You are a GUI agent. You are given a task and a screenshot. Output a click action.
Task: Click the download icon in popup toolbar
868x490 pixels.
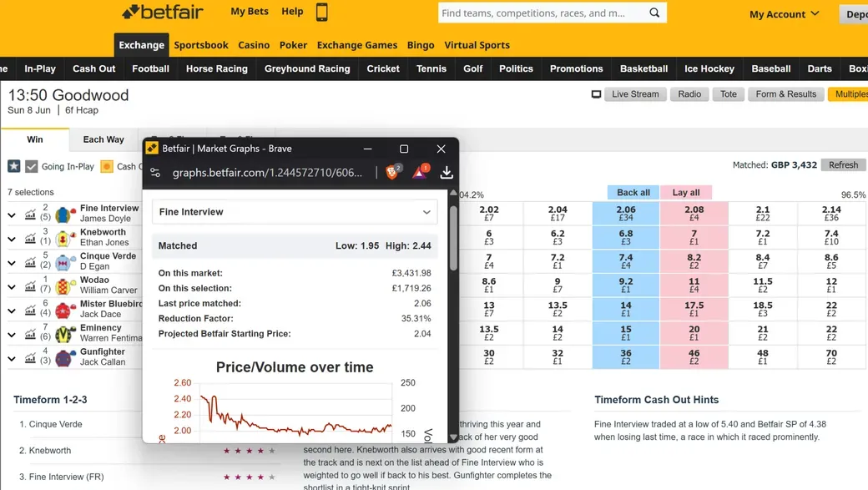[447, 173]
